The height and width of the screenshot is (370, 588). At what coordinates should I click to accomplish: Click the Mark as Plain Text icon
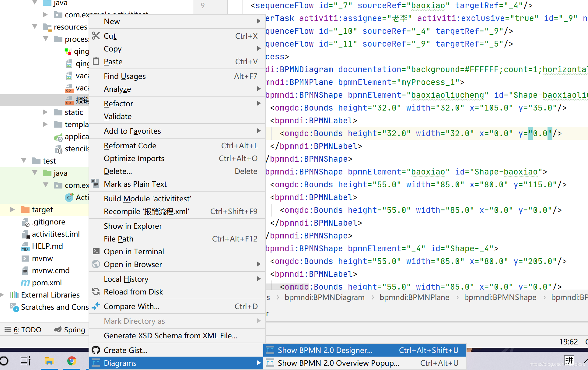click(x=95, y=183)
